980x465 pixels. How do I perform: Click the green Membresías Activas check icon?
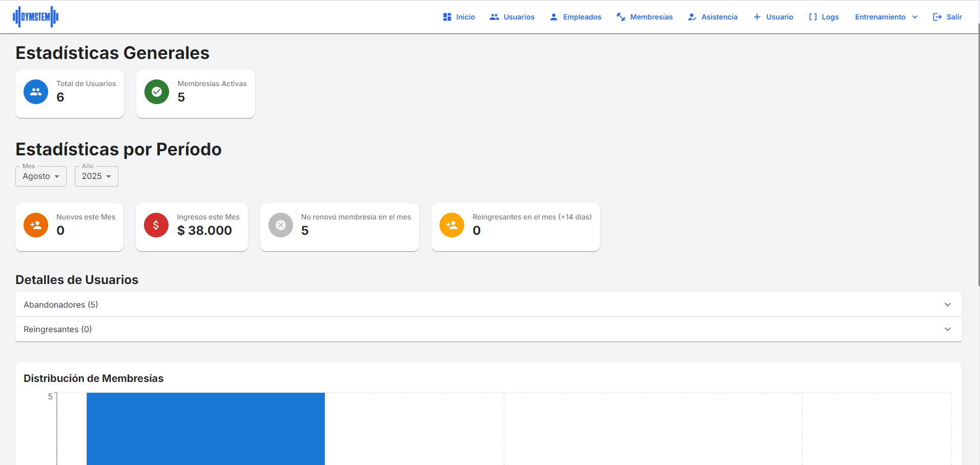[157, 92]
